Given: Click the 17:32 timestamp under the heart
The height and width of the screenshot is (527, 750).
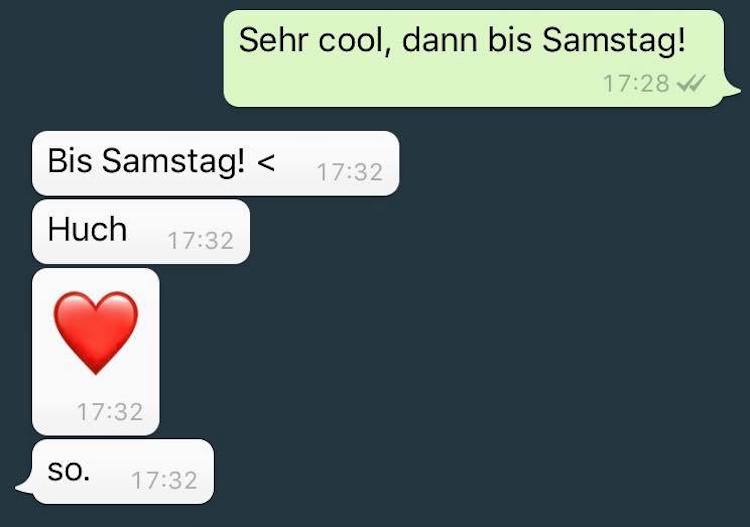Looking at the screenshot, I should pos(110,412).
